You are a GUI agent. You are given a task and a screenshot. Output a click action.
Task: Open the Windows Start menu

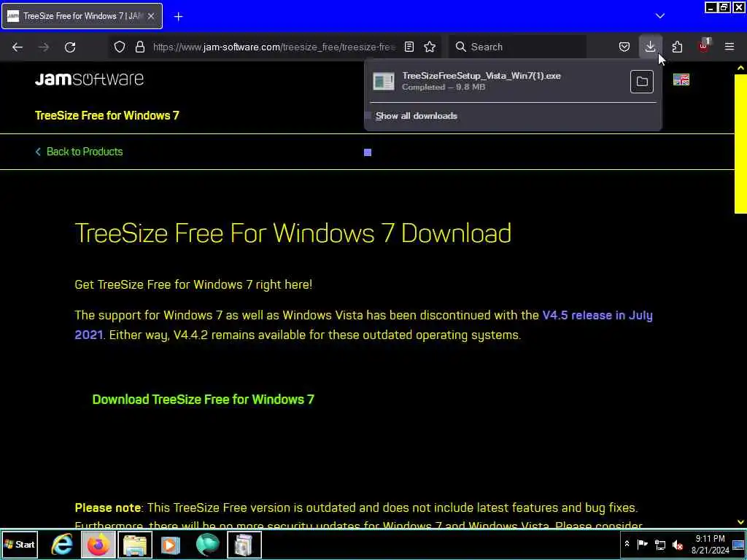[20, 544]
